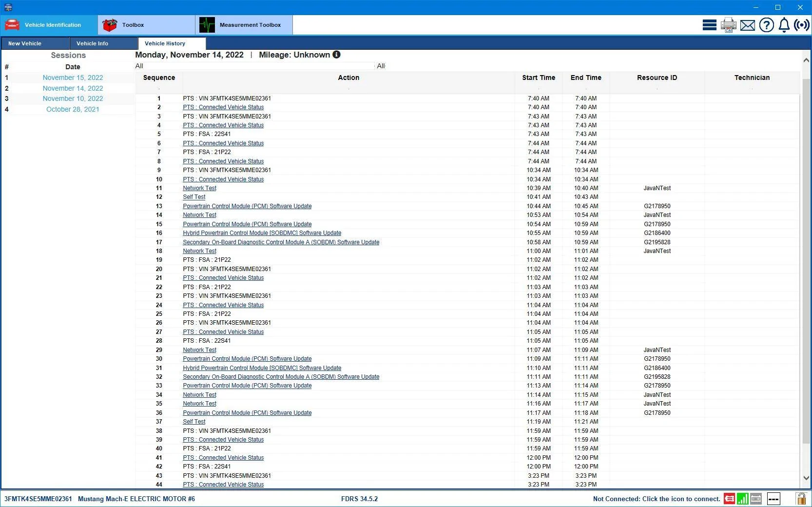Click the red vehicle connect icon in status bar
Screen dimensions: 812x507
click(729, 499)
